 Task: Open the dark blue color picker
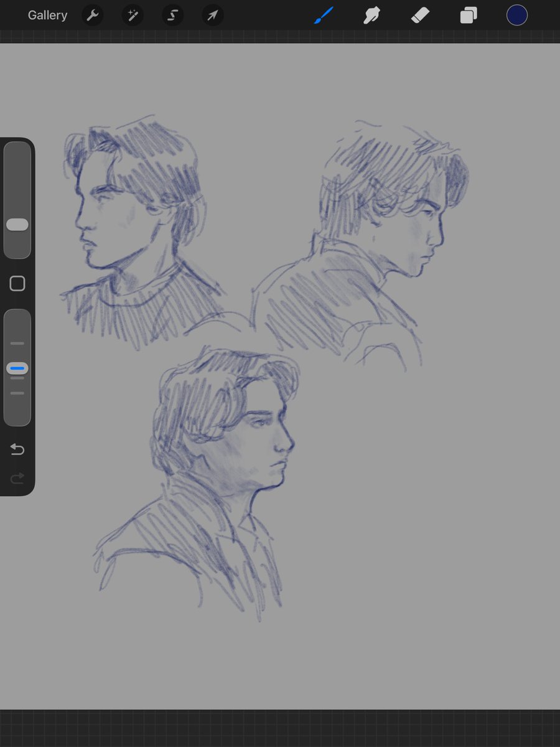tap(517, 16)
